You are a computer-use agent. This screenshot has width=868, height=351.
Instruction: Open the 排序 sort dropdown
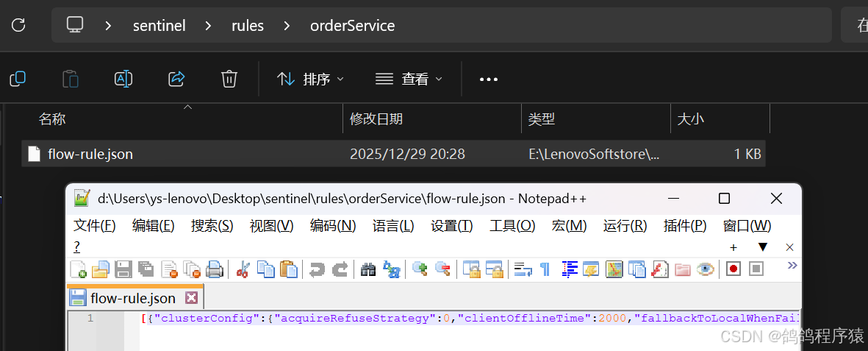(x=310, y=79)
